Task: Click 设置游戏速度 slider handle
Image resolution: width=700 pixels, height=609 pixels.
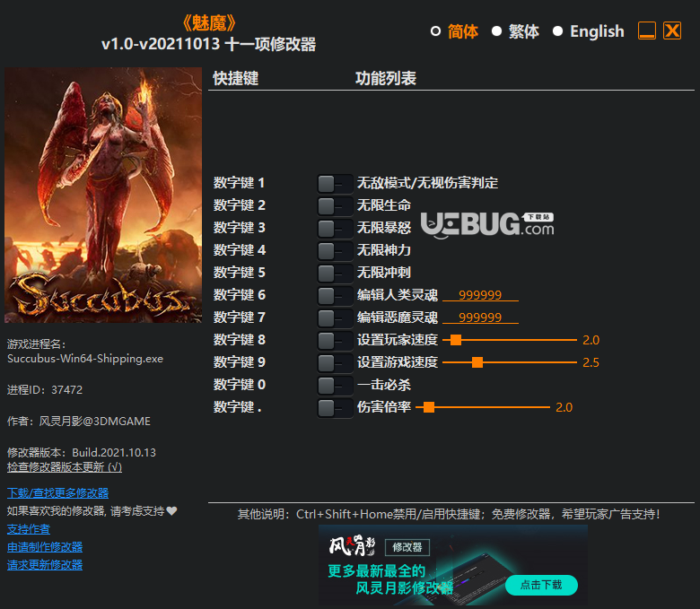Action: [x=477, y=362]
